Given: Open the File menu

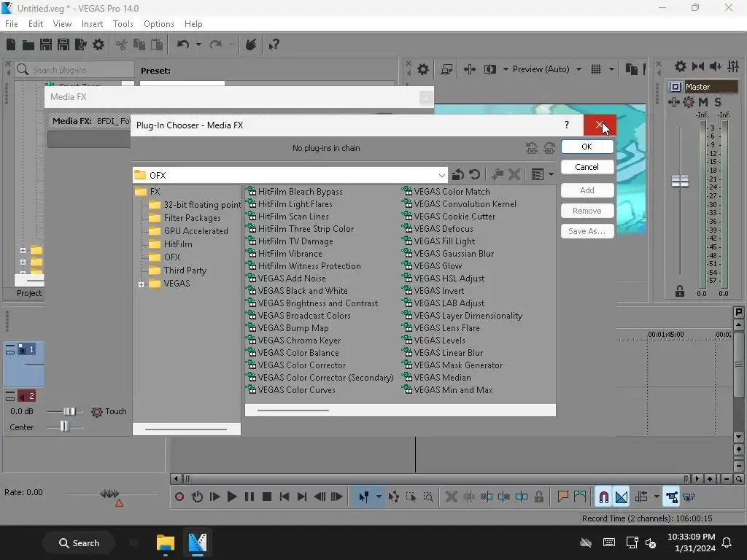Looking at the screenshot, I should (12, 24).
